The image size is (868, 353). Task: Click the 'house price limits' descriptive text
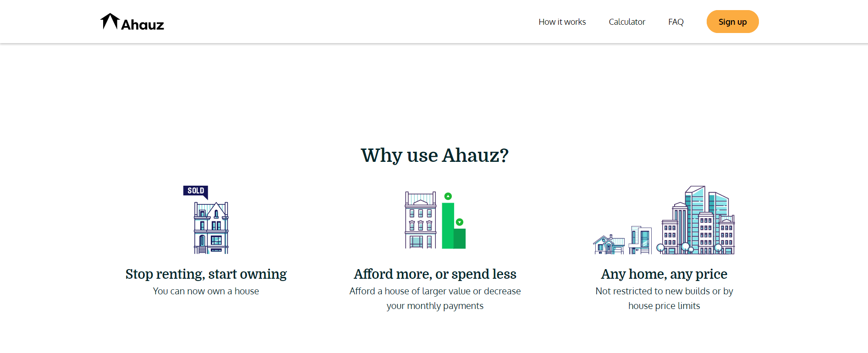[x=664, y=305]
